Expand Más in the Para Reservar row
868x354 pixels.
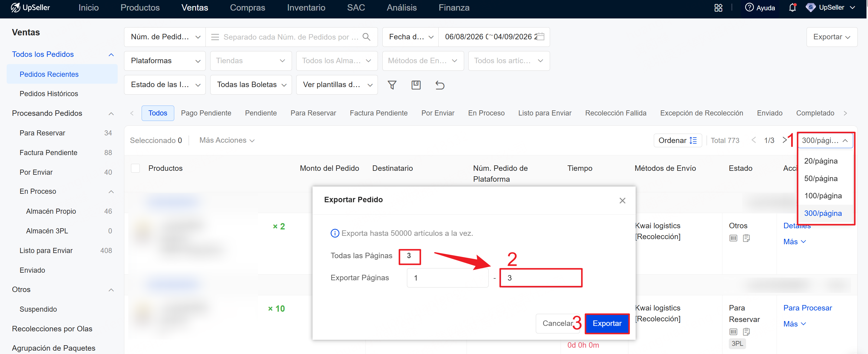(x=794, y=324)
